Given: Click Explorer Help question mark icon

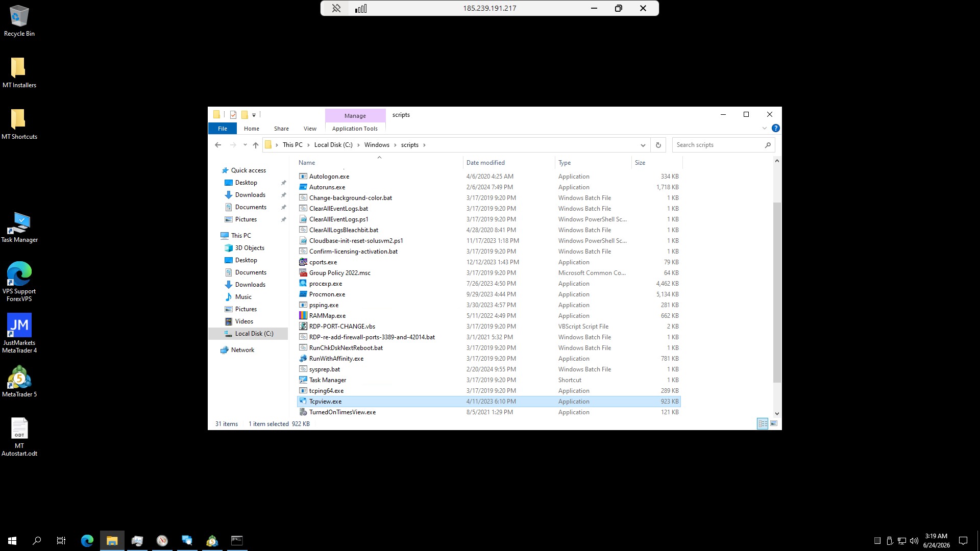Looking at the screenshot, I should tap(775, 129).
